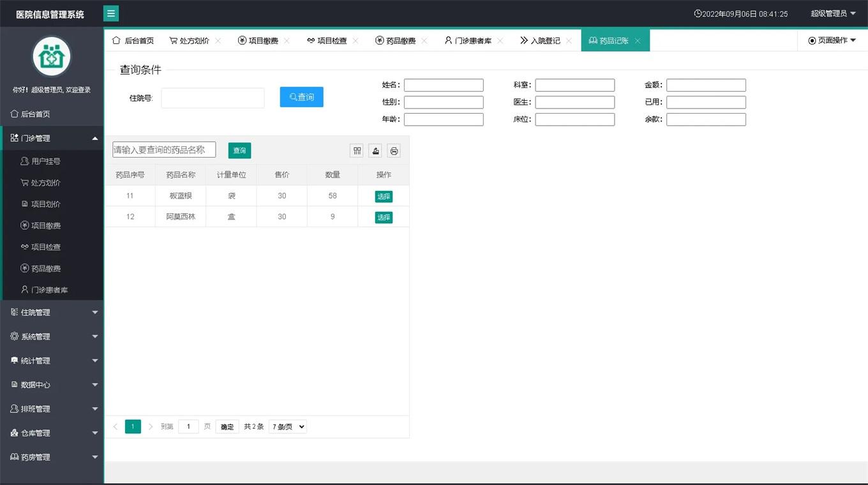Open 处方划价 in the sidebar
This screenshot has width=868, height=485.
52,183
